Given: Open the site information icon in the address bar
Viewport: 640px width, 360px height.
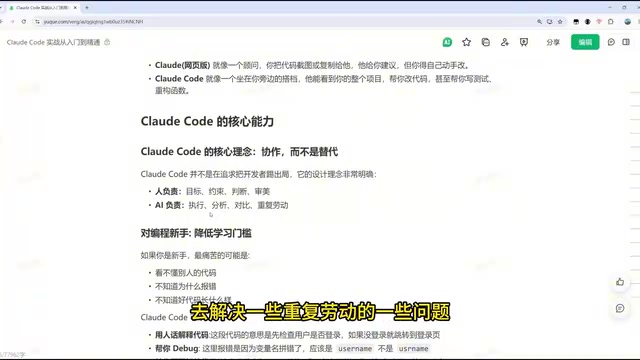Looking at the screenshot, I should [x=38, y=22].
